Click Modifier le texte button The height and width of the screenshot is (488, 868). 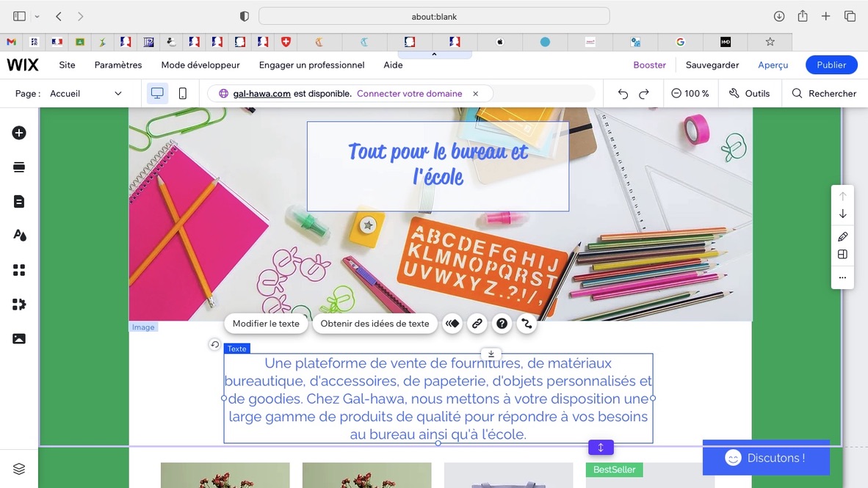(266, 324)
